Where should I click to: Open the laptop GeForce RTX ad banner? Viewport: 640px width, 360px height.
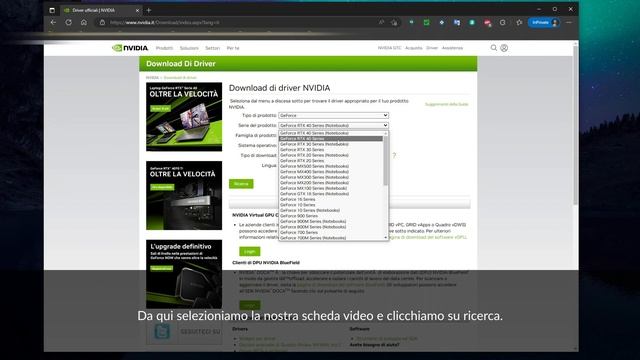coord(184,117)
